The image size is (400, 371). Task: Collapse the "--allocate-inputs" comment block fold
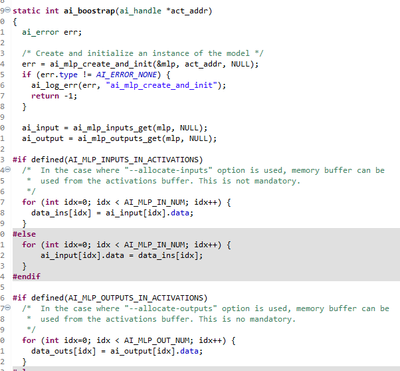(8, 170)
